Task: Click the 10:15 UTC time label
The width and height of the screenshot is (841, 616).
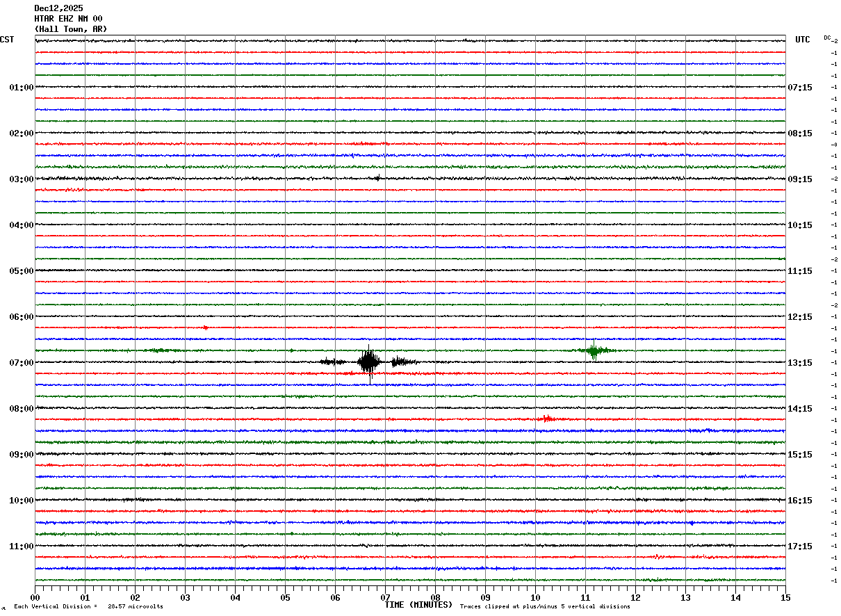Action: (x=800, y=225)
